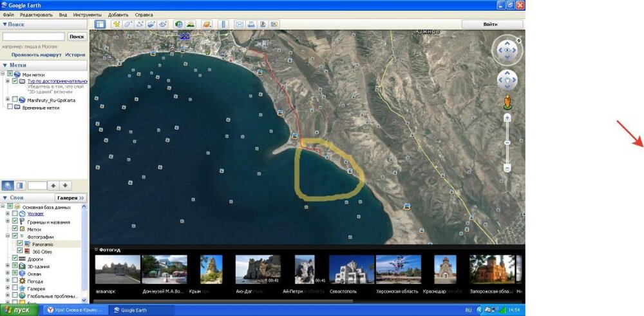Move selected item up arrow
644x316 pixels.
tap(54, 186)
